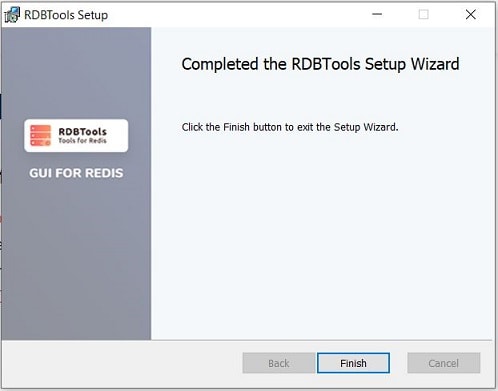Click the word 'Finish' in the instruction sentence

click(236, 127)
